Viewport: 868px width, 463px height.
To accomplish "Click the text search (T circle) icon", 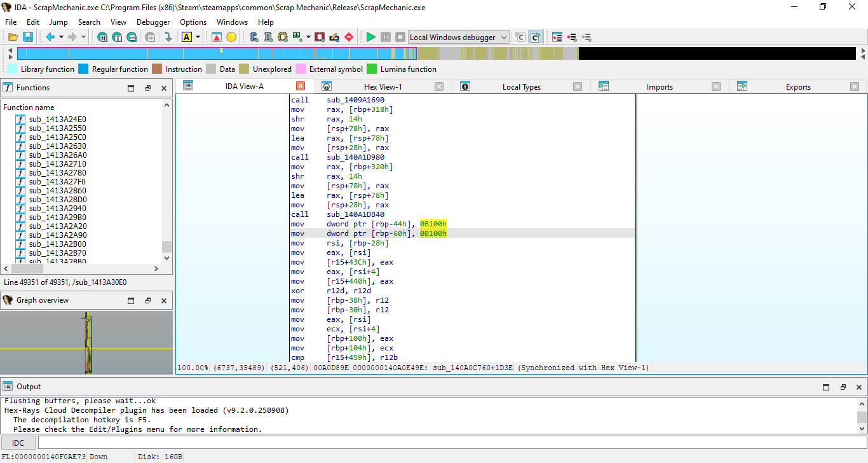I will 117,37.
